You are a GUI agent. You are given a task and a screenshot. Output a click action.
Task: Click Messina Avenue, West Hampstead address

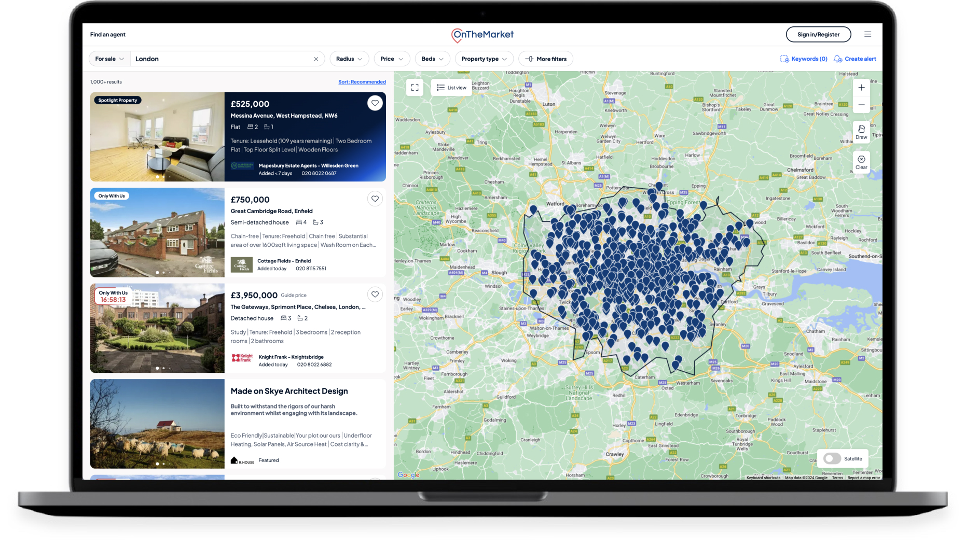coord(284,116)
